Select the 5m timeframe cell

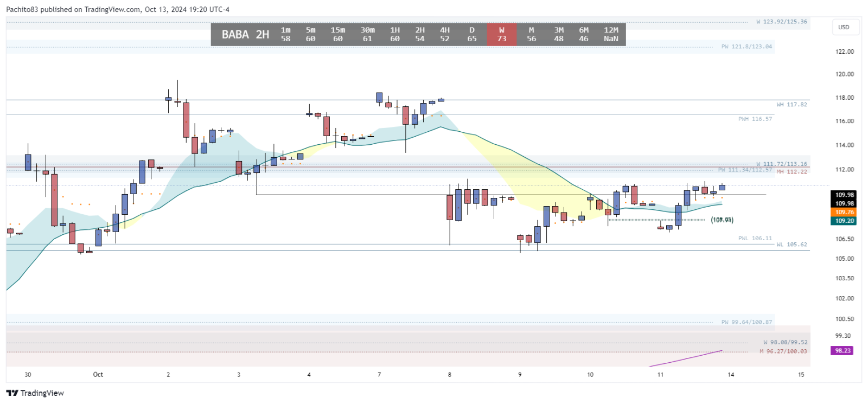click(x=311, y=34)
